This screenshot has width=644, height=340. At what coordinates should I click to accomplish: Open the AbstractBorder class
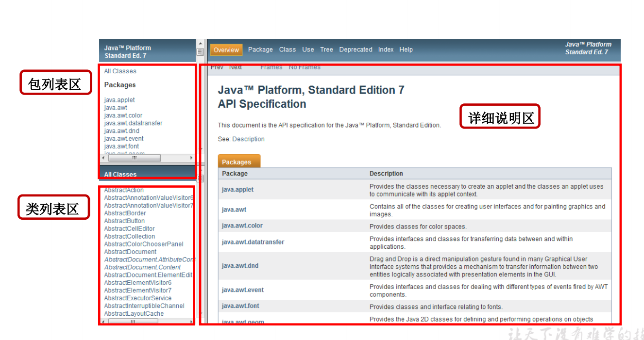[125, 213]
